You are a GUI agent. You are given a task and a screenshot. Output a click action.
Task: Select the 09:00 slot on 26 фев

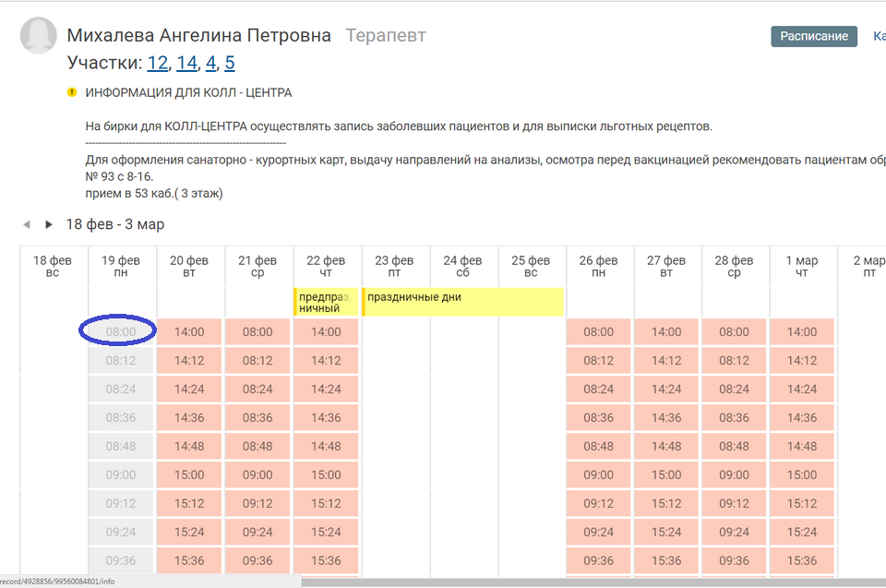pyautogui.click(x=598, y=474)
